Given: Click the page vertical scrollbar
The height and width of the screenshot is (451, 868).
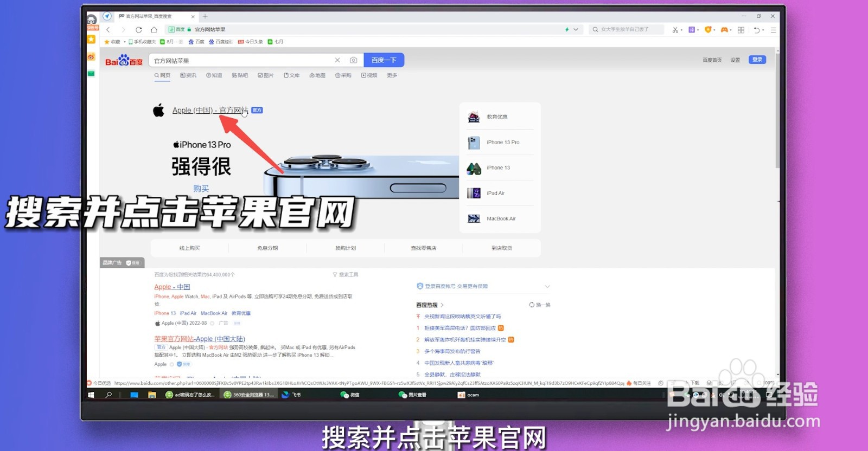Looking at the screenshot, I should (777, 111).
